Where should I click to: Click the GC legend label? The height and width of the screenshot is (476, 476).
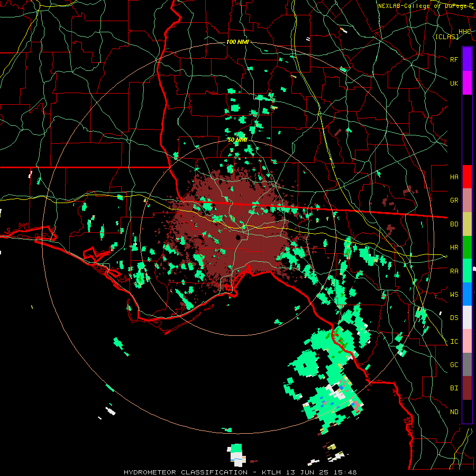click(x=454, y=365)
